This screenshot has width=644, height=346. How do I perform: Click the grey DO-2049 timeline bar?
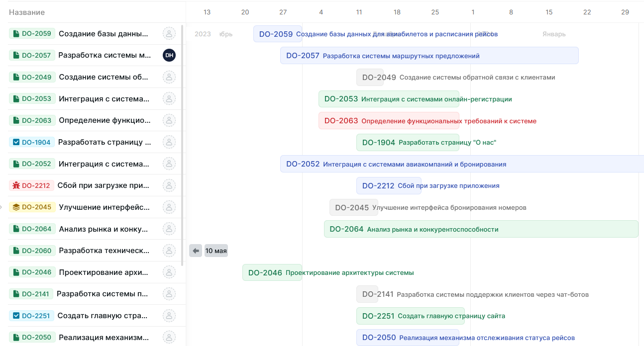tap(370, 78)
